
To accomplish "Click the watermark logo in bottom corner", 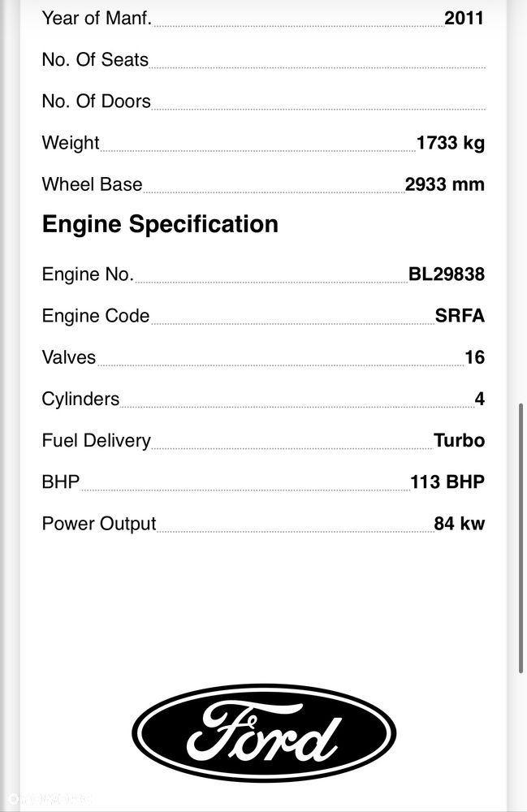I will 50,799.
